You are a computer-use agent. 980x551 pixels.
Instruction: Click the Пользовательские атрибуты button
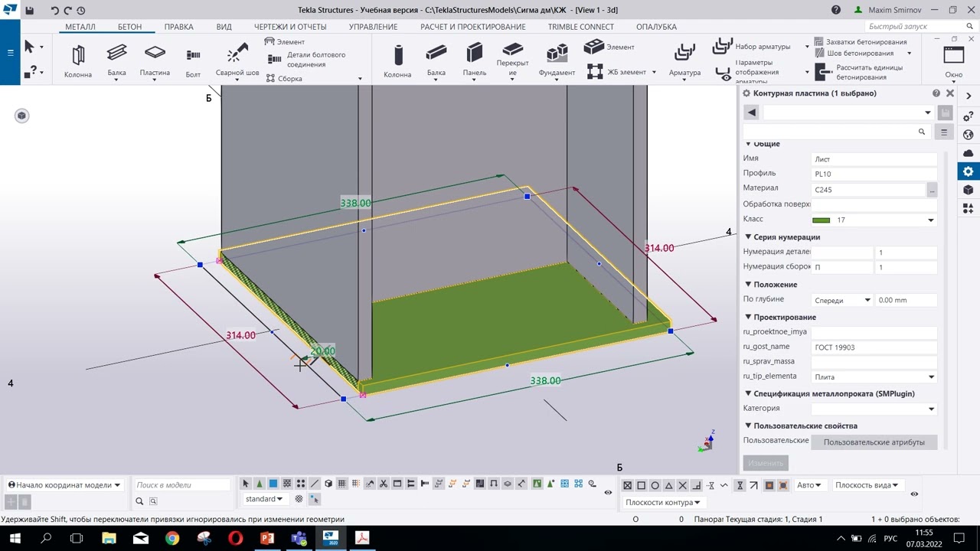click(874, 442)
